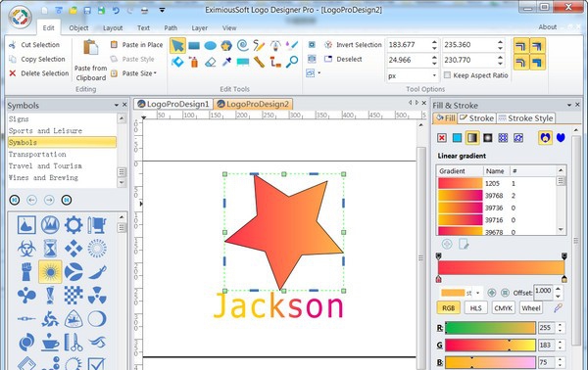Set fill to pattern
The image size is (588, 370).
[x=503, y=138]
